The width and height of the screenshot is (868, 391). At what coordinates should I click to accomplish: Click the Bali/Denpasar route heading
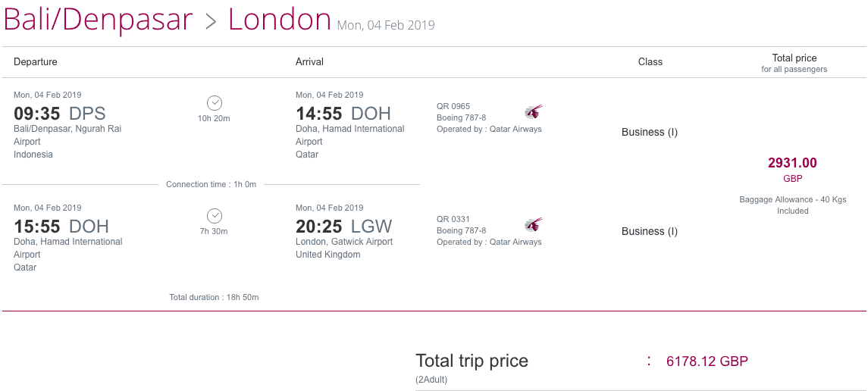click(98, 20)
